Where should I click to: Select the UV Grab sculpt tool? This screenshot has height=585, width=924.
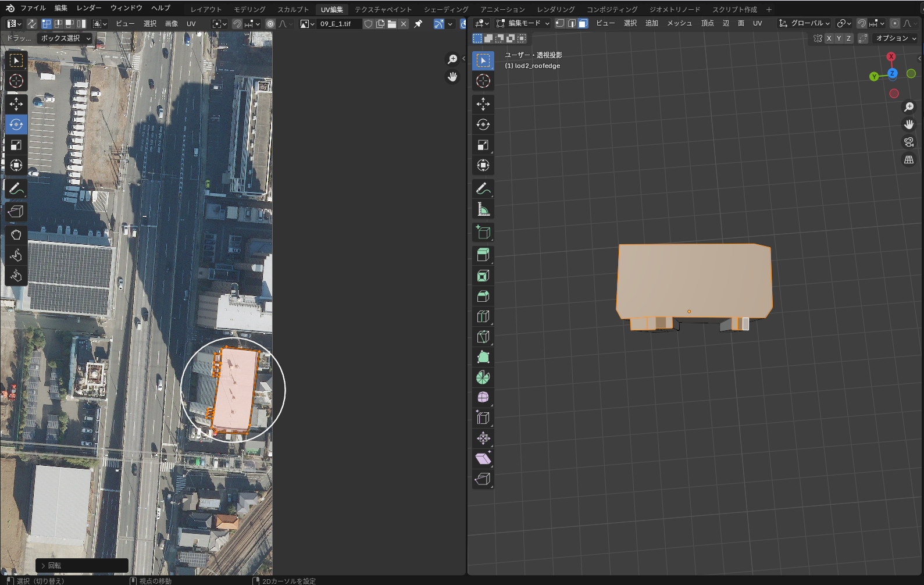click(x=16, y=235)
